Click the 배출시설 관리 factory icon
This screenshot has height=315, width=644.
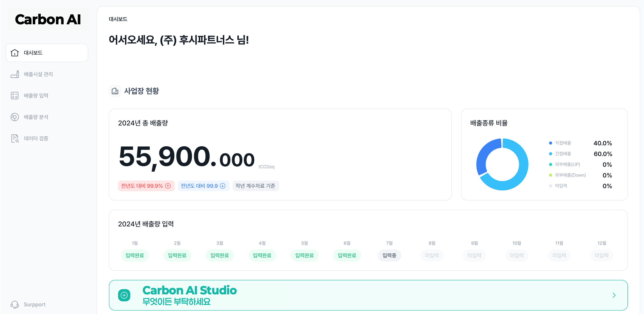(x=15, y=74)
